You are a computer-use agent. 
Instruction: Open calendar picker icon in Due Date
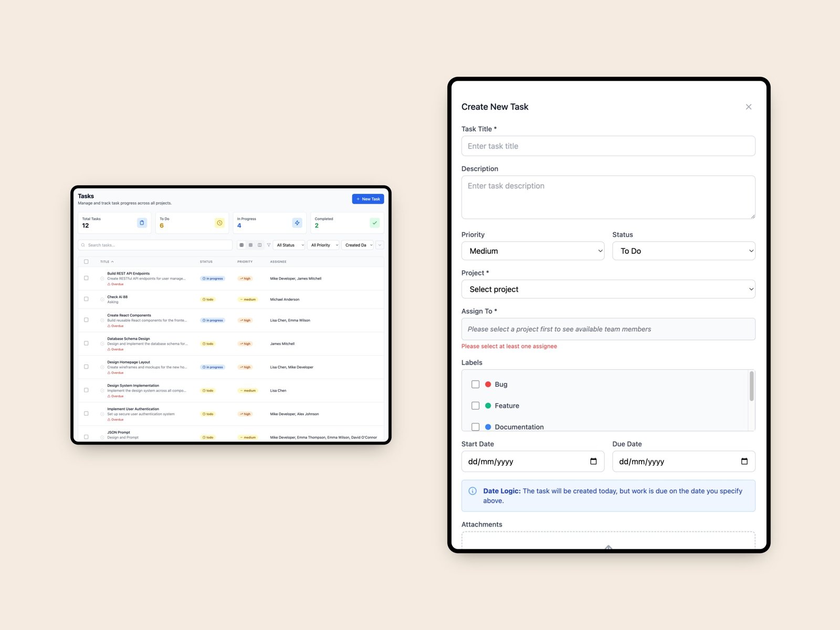tap(744, 461)
